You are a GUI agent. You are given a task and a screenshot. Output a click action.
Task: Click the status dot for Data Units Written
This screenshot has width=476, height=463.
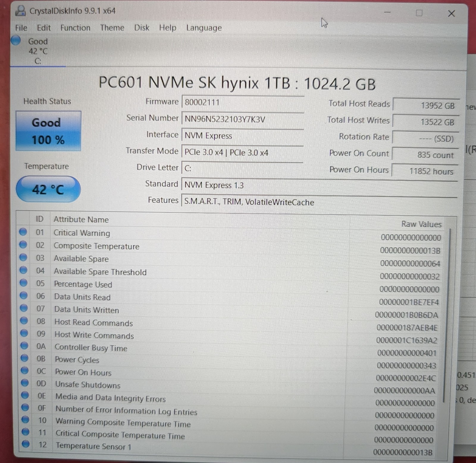24,308
